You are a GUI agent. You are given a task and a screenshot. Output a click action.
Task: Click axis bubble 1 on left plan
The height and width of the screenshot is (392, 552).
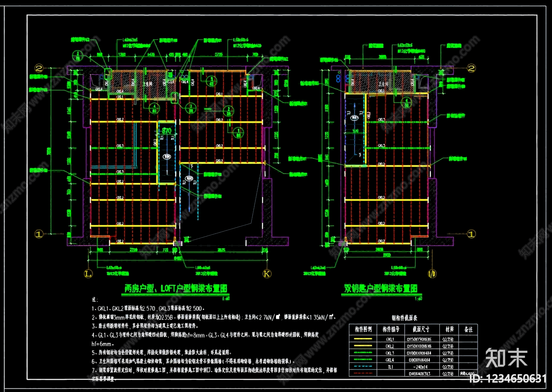click(x=39, y=234)
